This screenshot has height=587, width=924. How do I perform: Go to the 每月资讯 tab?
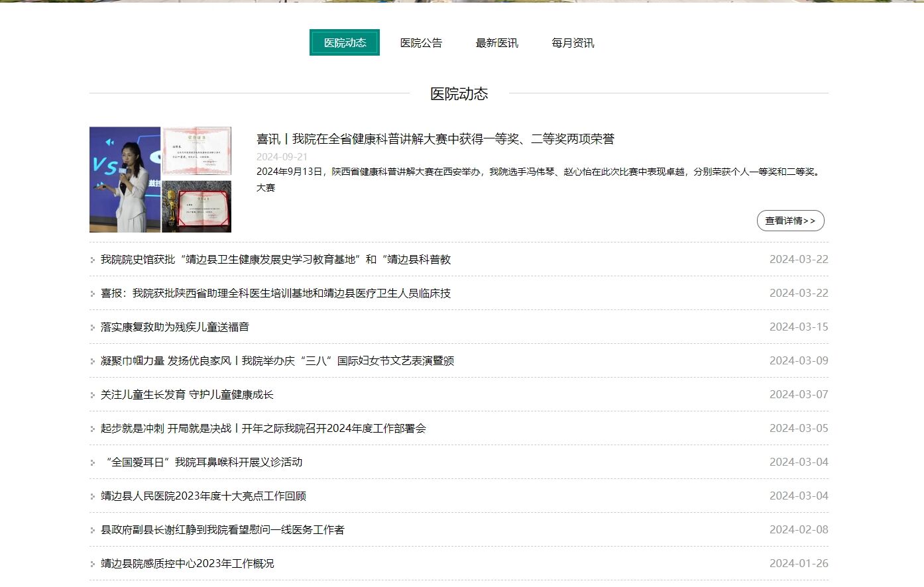point(573,43)
